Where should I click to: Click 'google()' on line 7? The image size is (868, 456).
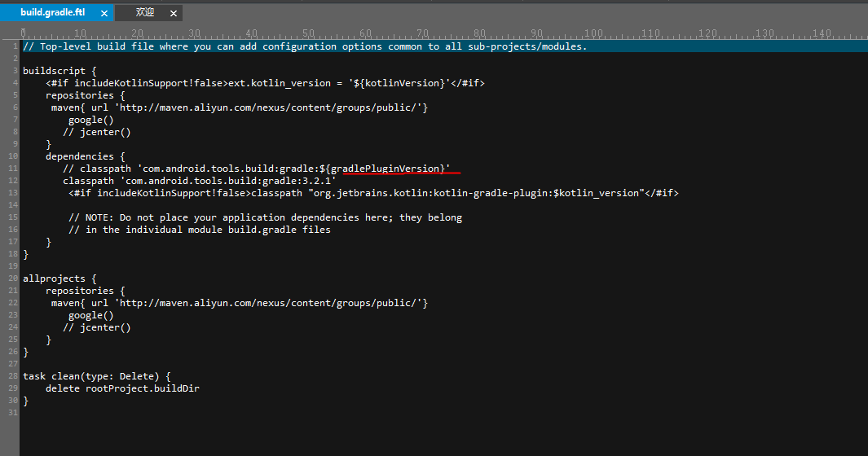click(x=91, y=120)
